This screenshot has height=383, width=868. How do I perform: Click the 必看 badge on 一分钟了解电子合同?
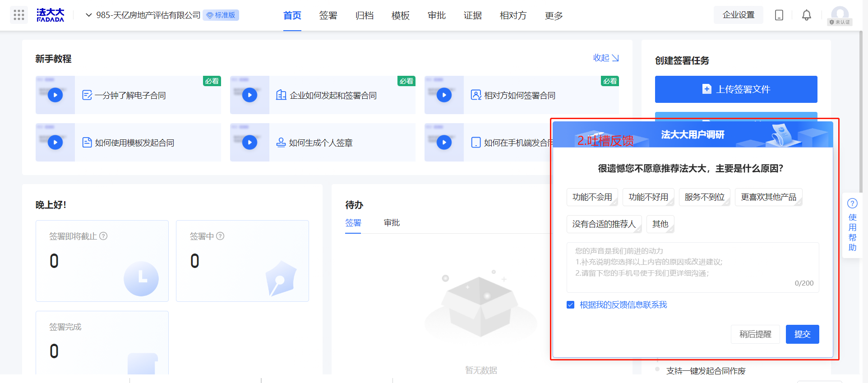click(x=212, y=81)
